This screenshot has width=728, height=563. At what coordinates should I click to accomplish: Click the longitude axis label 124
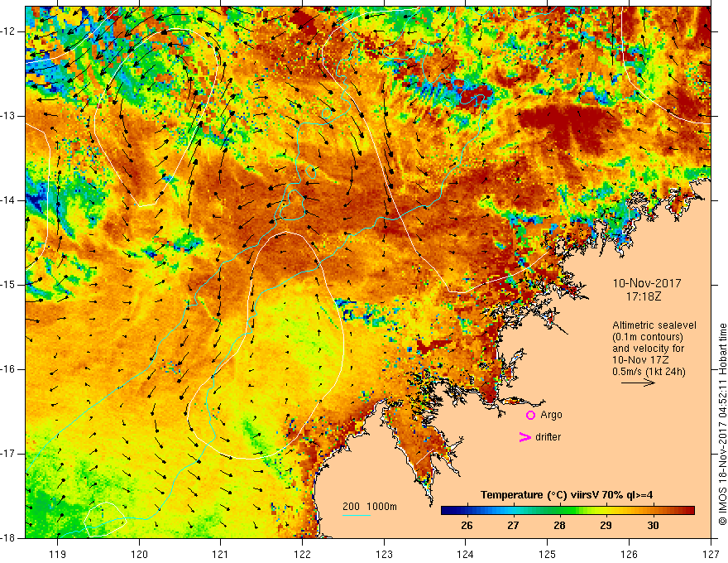466,554
